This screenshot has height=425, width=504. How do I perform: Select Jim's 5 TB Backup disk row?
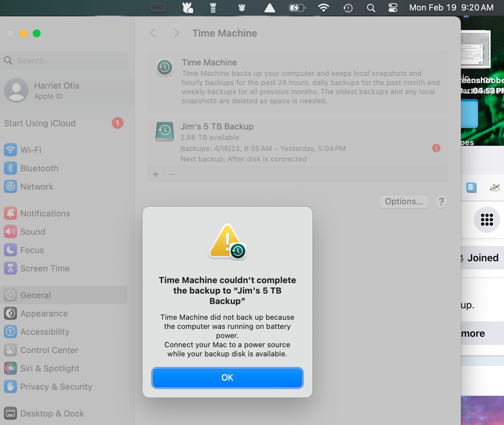[297, 143]
